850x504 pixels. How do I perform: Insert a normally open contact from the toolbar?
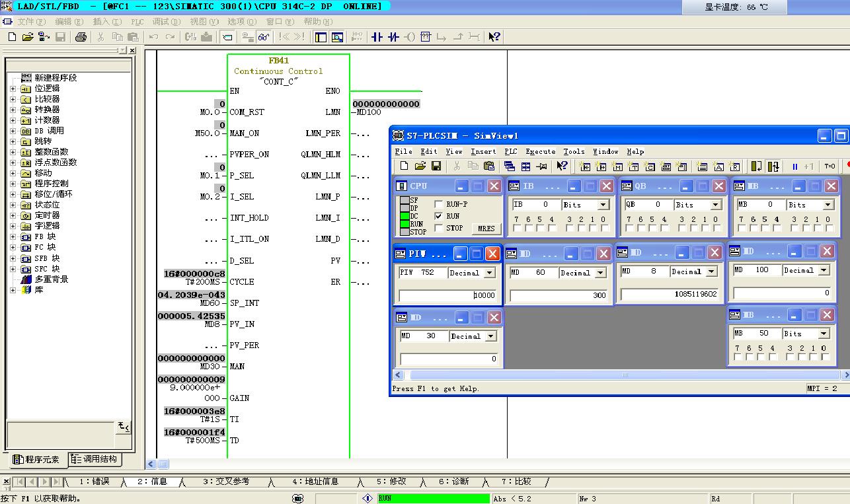[377, 37]
